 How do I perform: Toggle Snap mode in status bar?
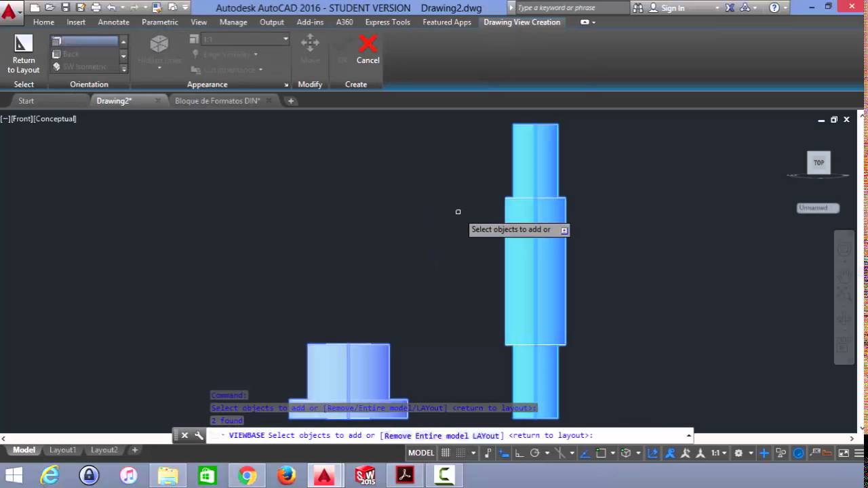(x=460, y=453)
